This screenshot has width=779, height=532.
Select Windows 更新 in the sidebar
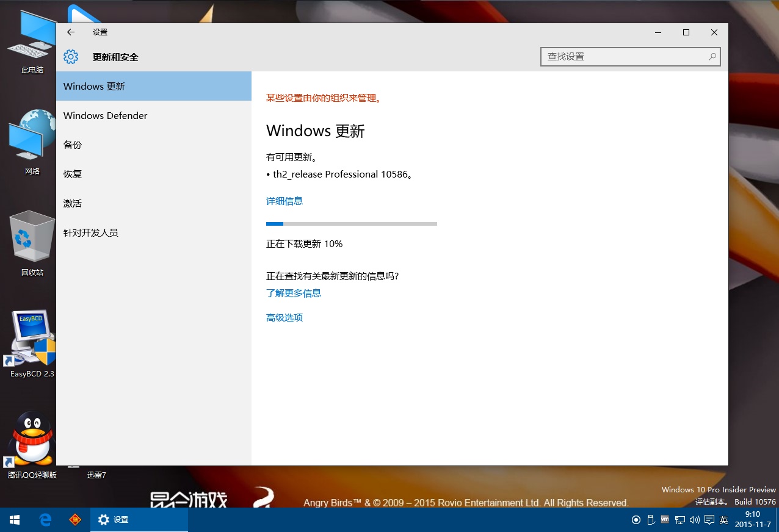(154, 86)
